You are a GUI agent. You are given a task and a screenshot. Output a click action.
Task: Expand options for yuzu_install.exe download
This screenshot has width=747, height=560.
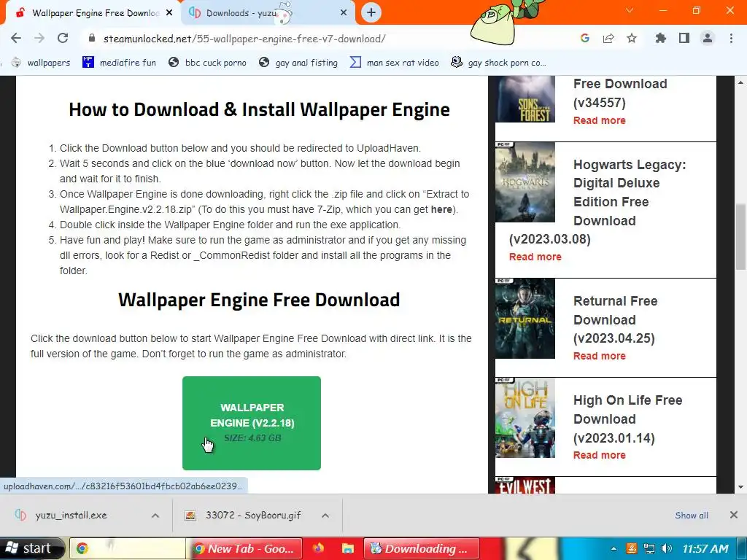point(155,516)
